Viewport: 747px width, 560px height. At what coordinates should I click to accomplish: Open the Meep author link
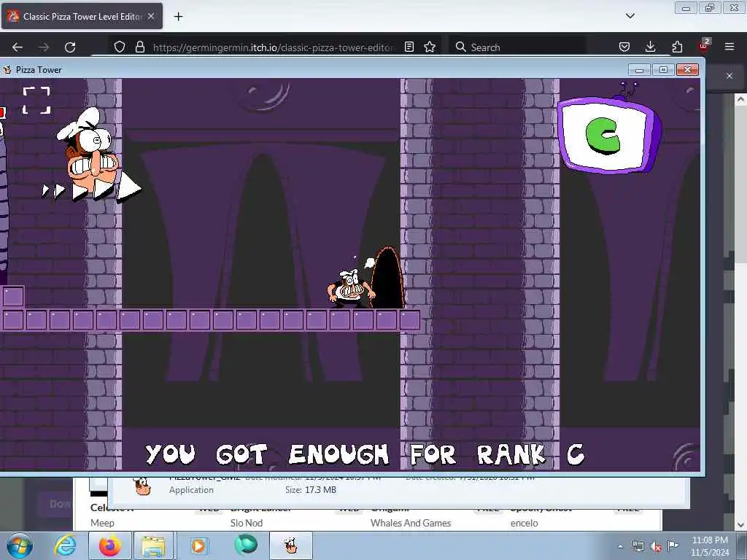click(x=102, y=523)
